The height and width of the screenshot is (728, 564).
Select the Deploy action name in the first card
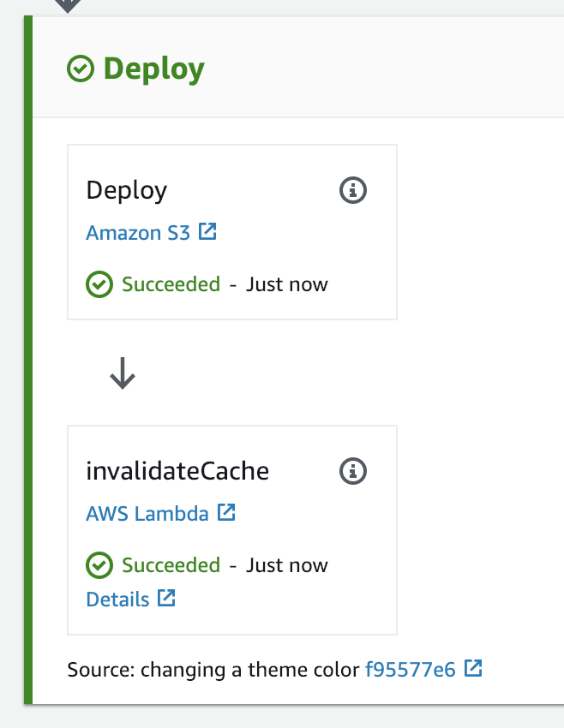pos(126,190)
